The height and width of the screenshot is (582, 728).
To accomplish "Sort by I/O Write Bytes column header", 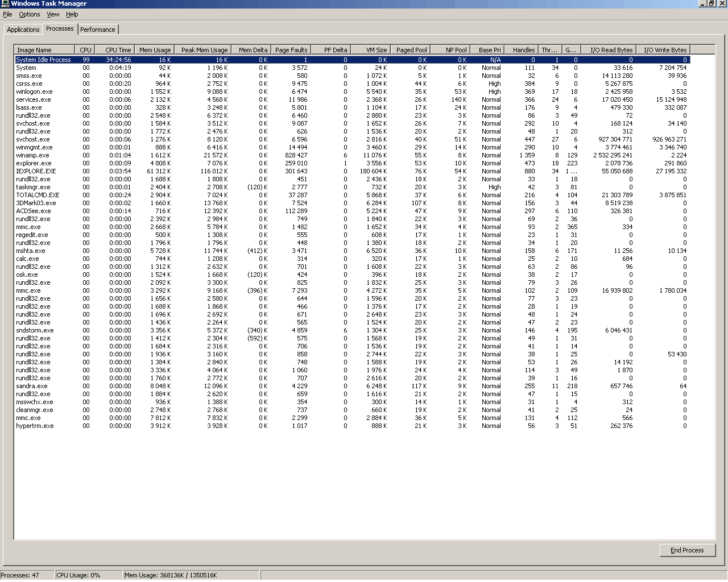I will [x=663, y=50].
